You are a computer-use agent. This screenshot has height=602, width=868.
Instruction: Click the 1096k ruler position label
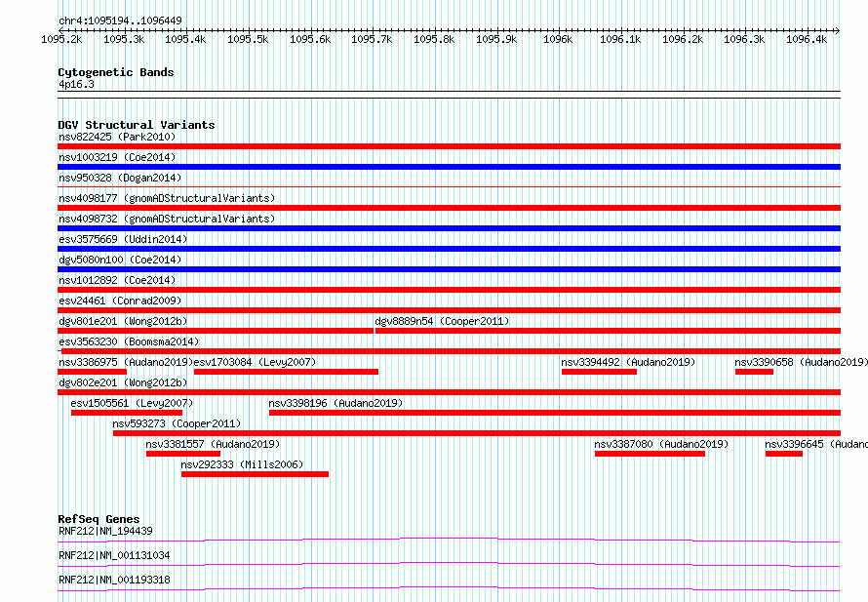click(558, 39)
